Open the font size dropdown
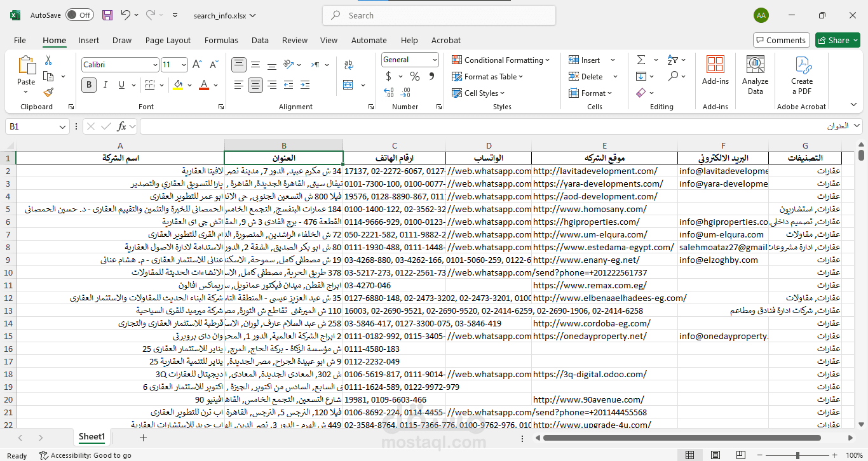The image size is (868, 461). click(x=184, y=65)
